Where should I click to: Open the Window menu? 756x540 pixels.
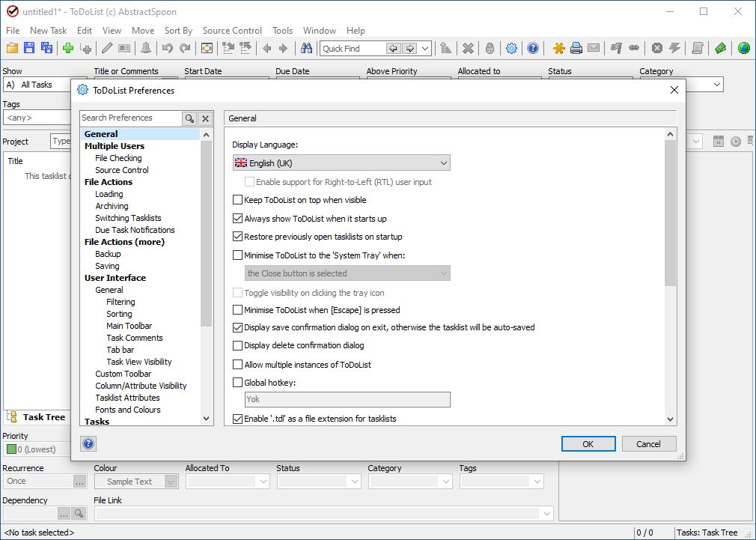click(319, 31)
